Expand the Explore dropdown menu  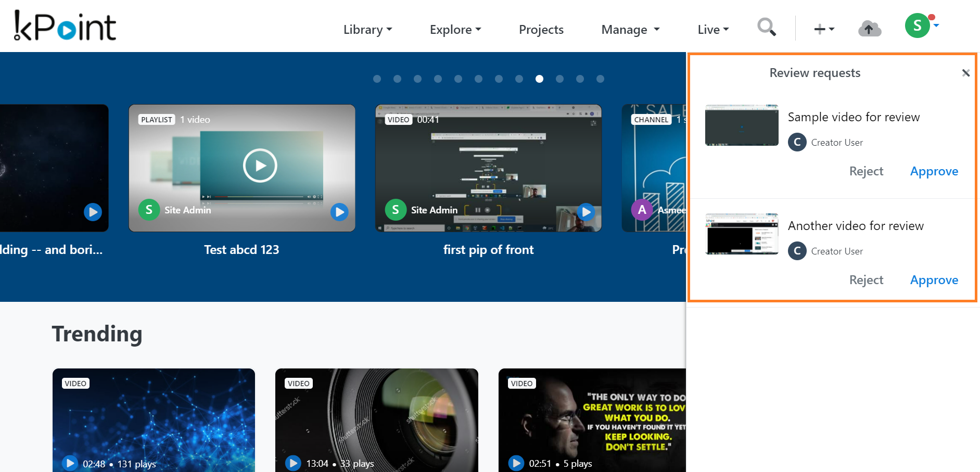455,30
